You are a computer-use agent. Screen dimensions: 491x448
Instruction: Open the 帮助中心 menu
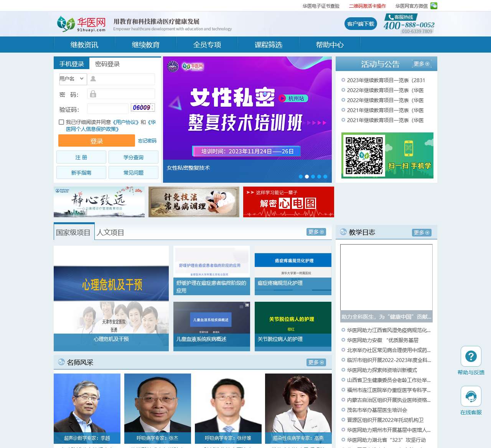[x=330, y=45]
